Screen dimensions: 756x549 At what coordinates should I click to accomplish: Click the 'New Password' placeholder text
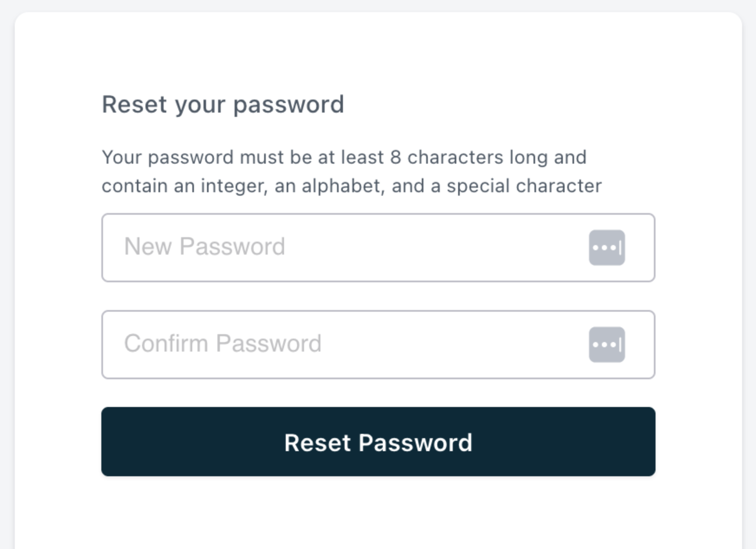point(204,247)
